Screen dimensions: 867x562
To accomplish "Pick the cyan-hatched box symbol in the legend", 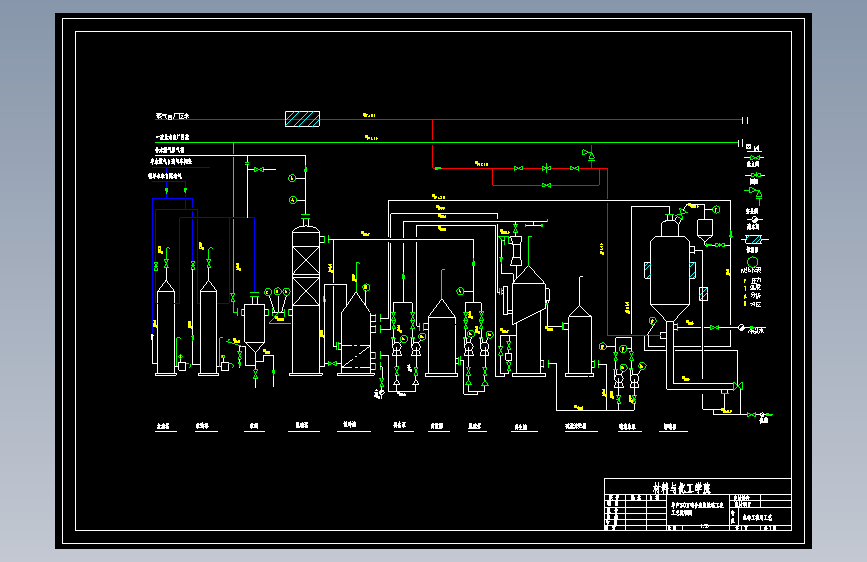I will tap(754, 240).
